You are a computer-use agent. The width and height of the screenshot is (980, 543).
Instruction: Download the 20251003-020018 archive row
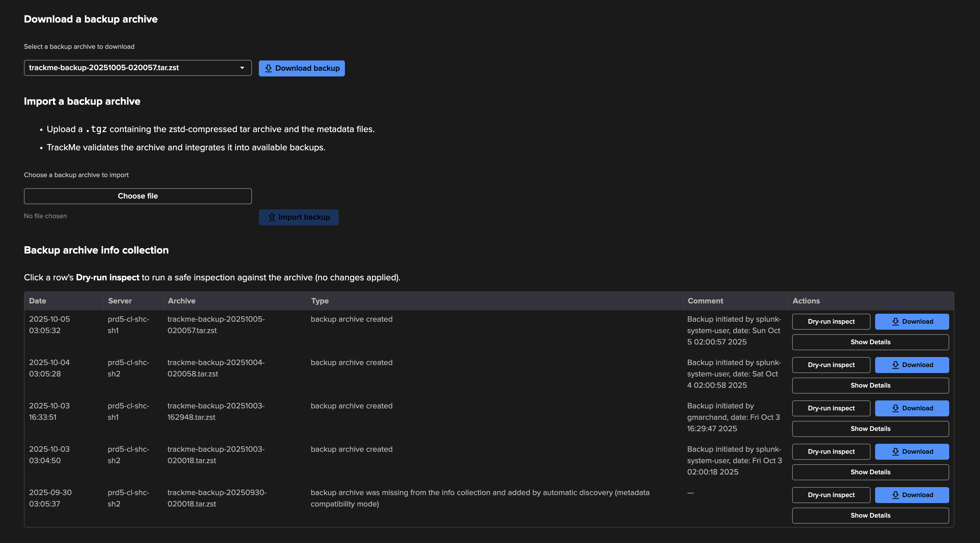912,452
